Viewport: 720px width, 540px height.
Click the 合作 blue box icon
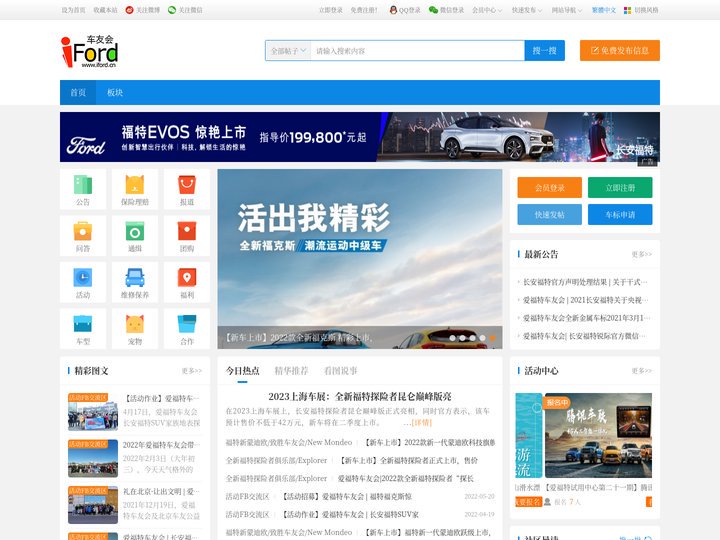(187, 324)
